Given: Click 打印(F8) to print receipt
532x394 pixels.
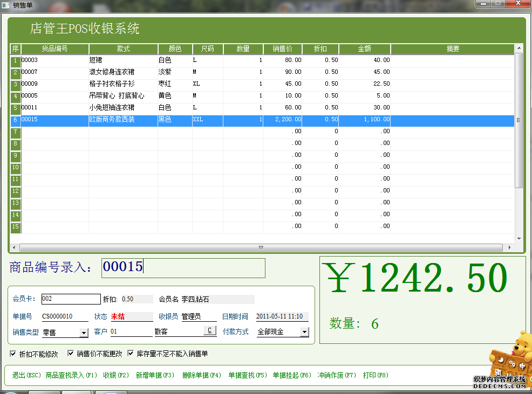Looking at the screenshot, I should click(x=376, y=375).
